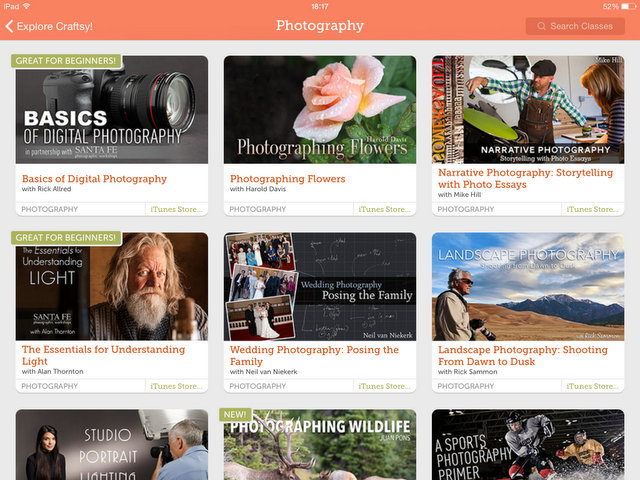
Task: Click The Essentials for Understanding Light title
Action: (x=103, y=355)
